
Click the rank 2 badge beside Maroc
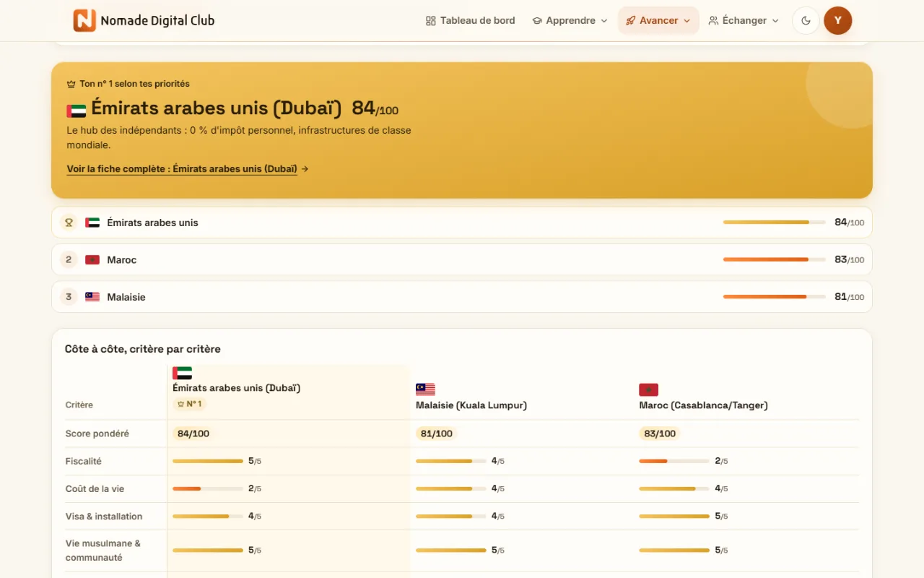[x=69, y=259]
